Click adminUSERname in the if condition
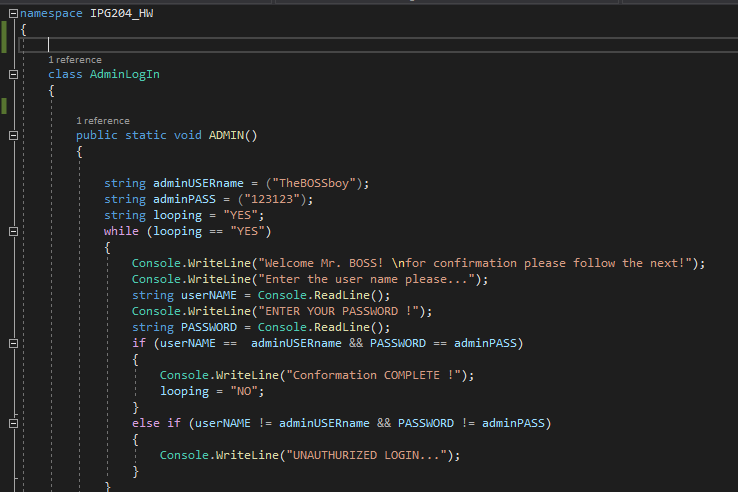Screen dimensions: 738x492 pyautogui.click(x=297, y=343)
